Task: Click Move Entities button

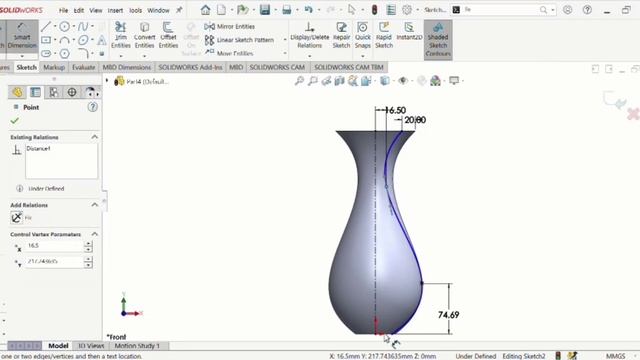Action: pyautogui.click(x=229, y=53)
